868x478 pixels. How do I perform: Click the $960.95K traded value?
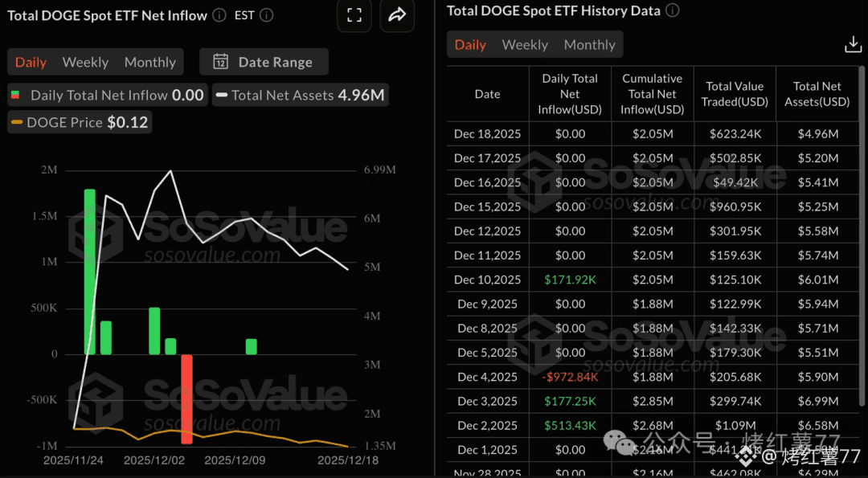(x=735, y=207)
